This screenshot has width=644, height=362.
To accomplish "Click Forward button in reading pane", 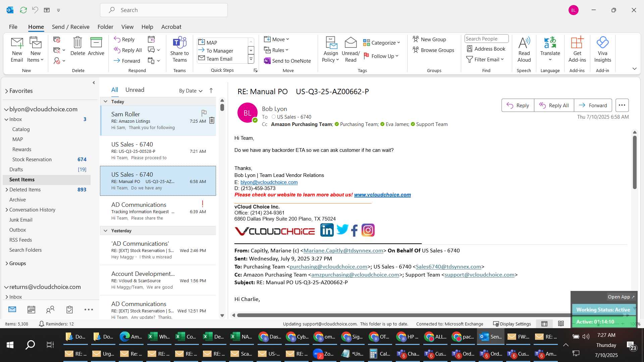I will click(x=593, y=105).
